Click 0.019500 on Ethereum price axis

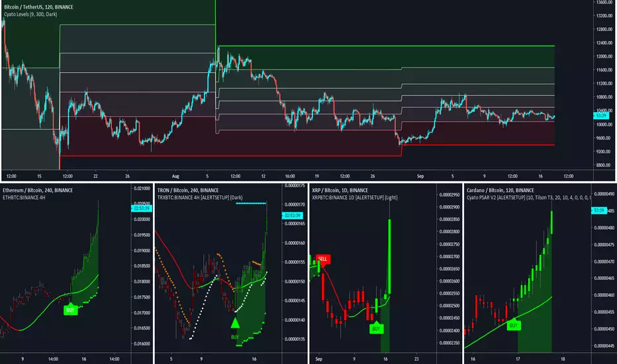point(142,235)
